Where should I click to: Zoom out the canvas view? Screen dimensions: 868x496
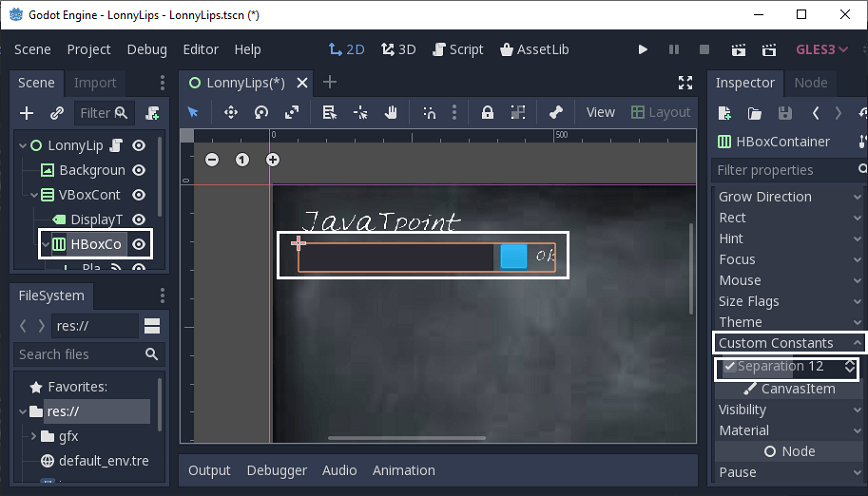212,160
